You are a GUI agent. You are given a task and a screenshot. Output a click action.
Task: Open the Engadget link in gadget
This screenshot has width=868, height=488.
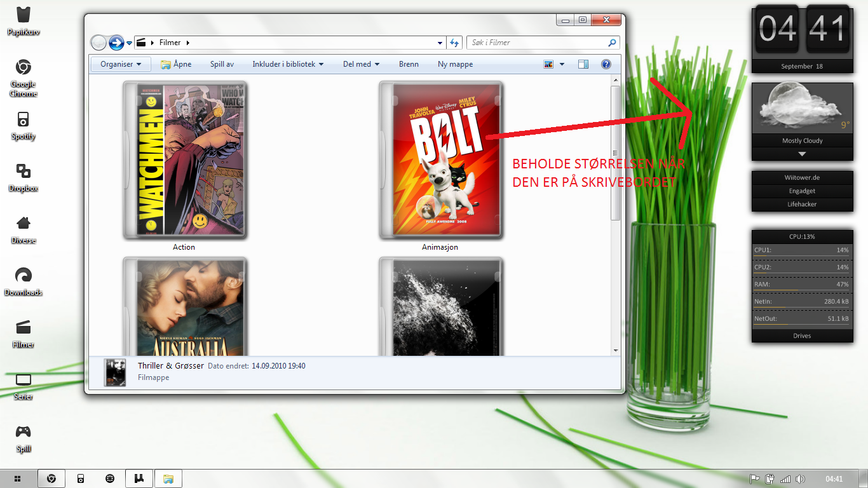pyautogui.click(x=802, y=191)
